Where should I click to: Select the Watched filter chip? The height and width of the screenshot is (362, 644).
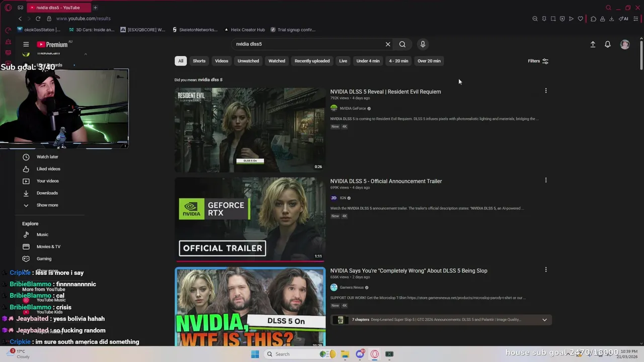coord(277,61)
